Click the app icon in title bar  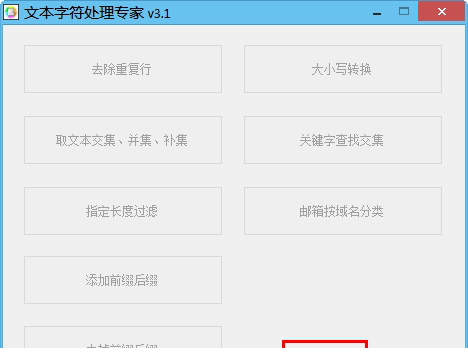pyautogui.click(x=11, y=12)
